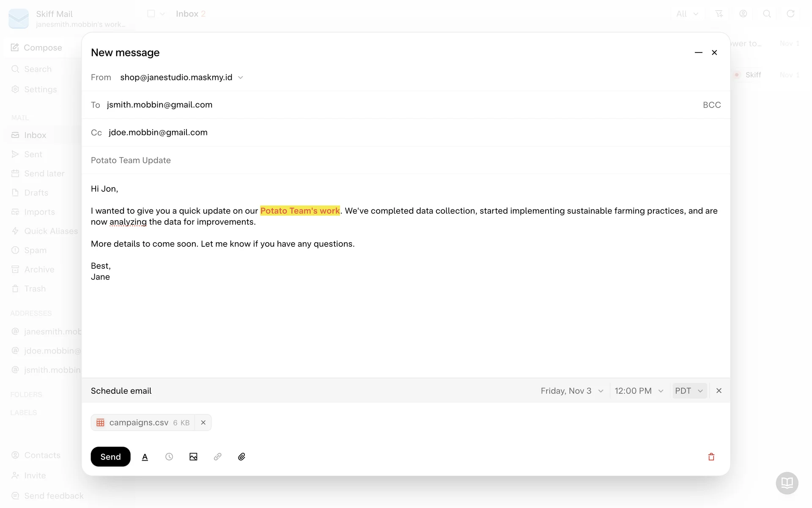Dismiss the Schedule email bar
812x508 pixels.
719,391
